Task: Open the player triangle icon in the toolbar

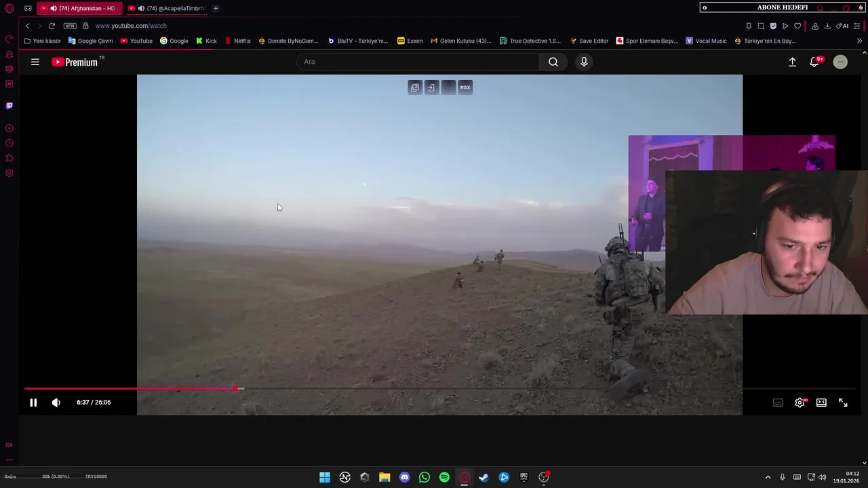Action: pos(785,26)
